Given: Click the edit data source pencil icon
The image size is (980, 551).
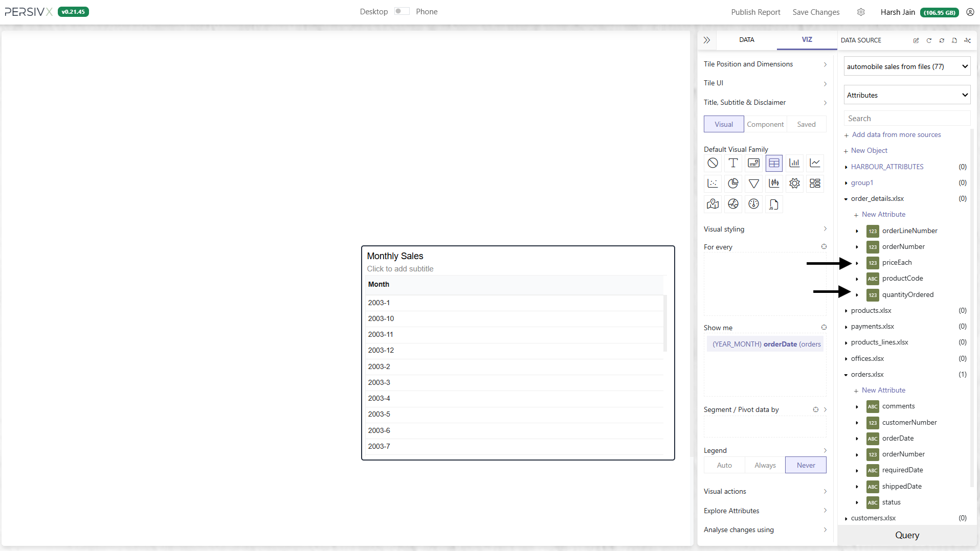Looking at the screenshot, I should click(916, 40).
